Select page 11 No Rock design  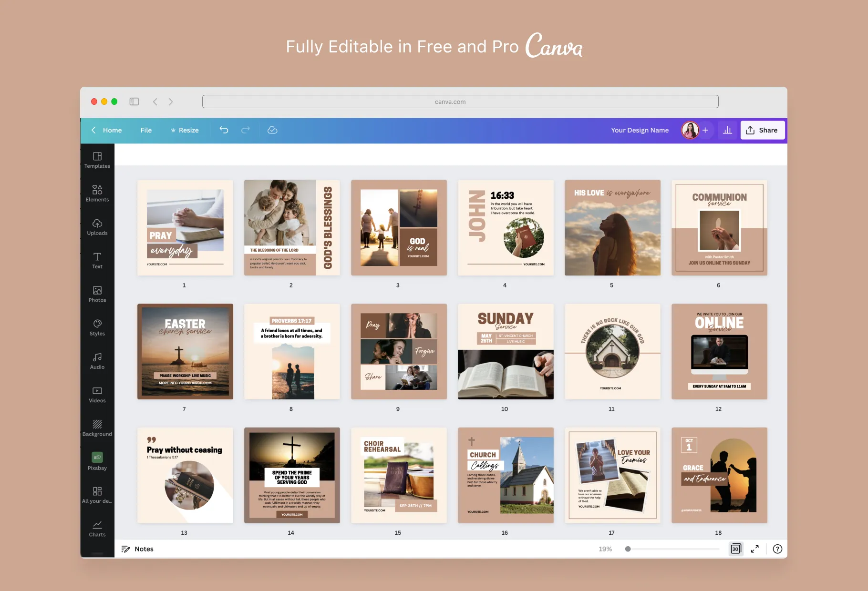[612, 351]
